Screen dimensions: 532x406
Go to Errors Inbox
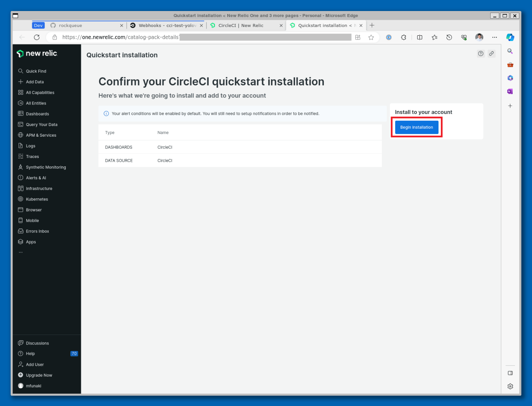click(x=38, y=231)
